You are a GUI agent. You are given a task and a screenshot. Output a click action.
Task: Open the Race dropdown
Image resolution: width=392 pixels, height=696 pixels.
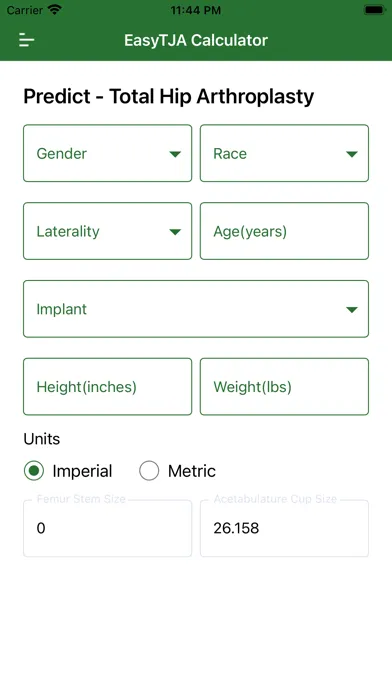pyautogui.click(x=284, y=153)
